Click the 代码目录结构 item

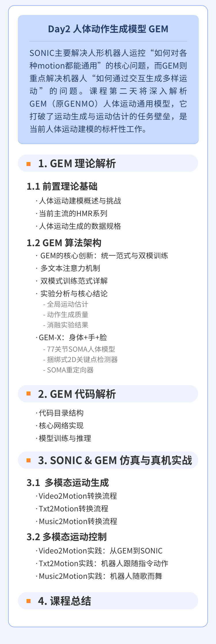click(61, 413)
